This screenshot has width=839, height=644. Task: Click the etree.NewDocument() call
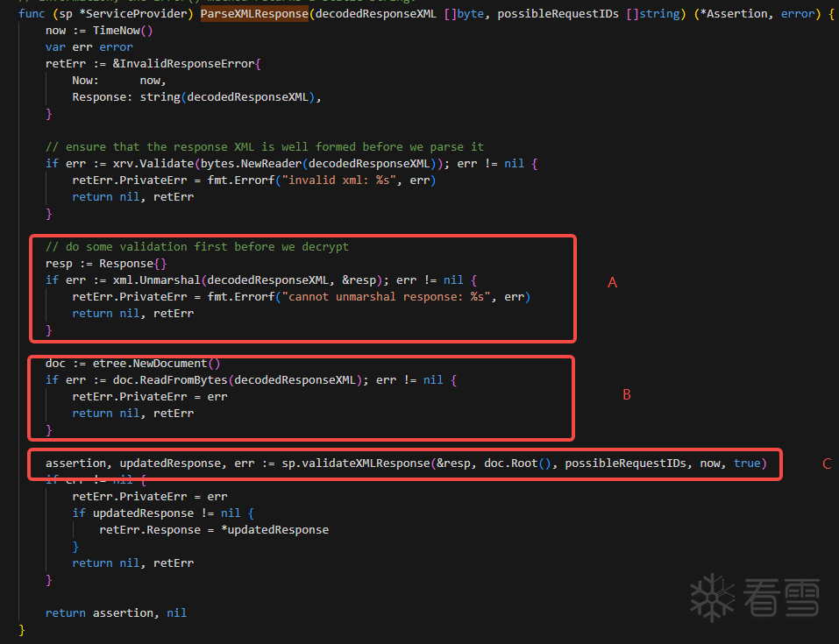click(156, 364)
